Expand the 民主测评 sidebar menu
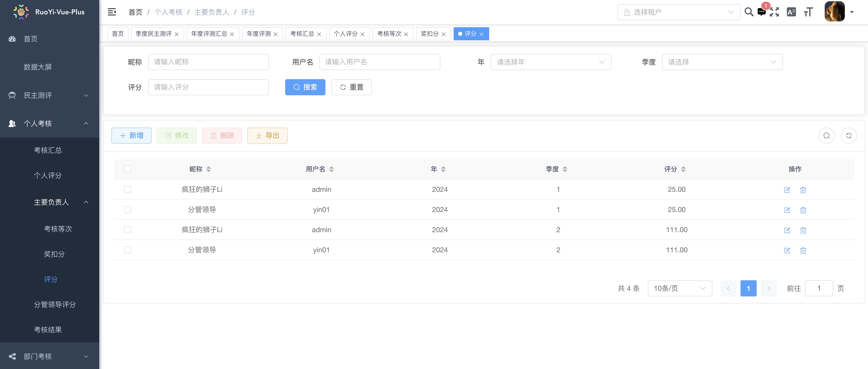Image resolution: width=868 pixels, height=369 pixels. (50, 96)
